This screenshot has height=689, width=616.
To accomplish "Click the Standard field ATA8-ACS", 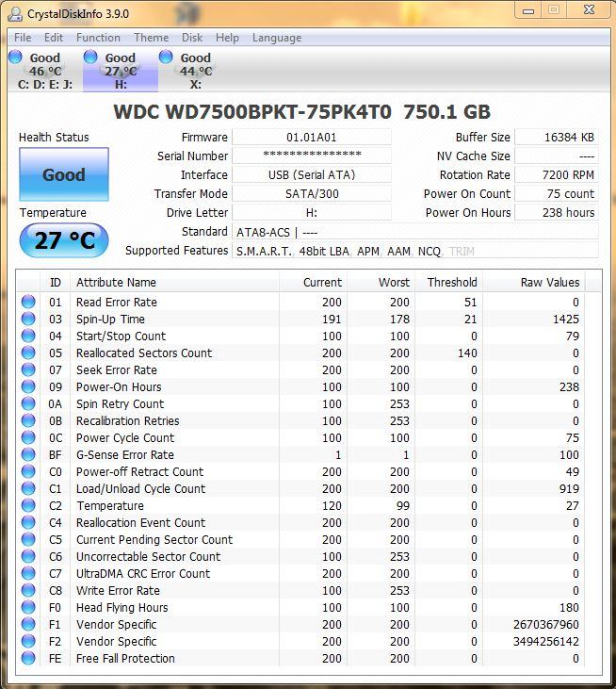I will (x=415, y=232).
